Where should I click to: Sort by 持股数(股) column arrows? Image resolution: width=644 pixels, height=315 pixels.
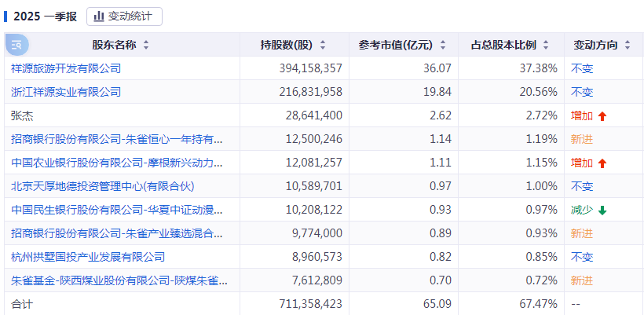[323, 46]
